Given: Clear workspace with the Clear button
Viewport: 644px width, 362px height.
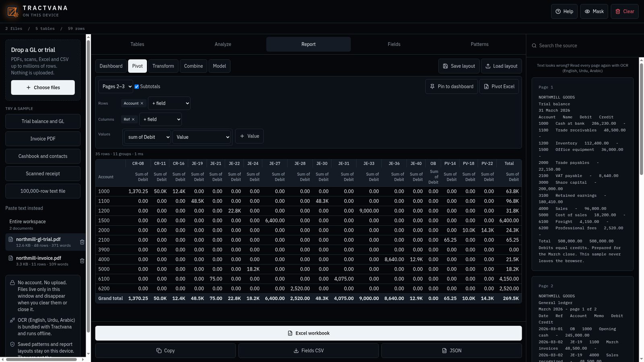Looking at the screenshot, I should click(625, 11).
